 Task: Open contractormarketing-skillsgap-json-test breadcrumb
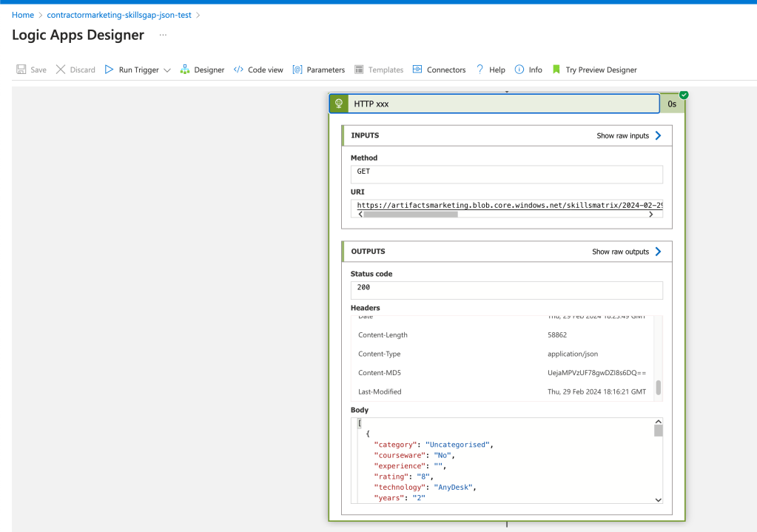pyautogui.click(x=118, y=15)
